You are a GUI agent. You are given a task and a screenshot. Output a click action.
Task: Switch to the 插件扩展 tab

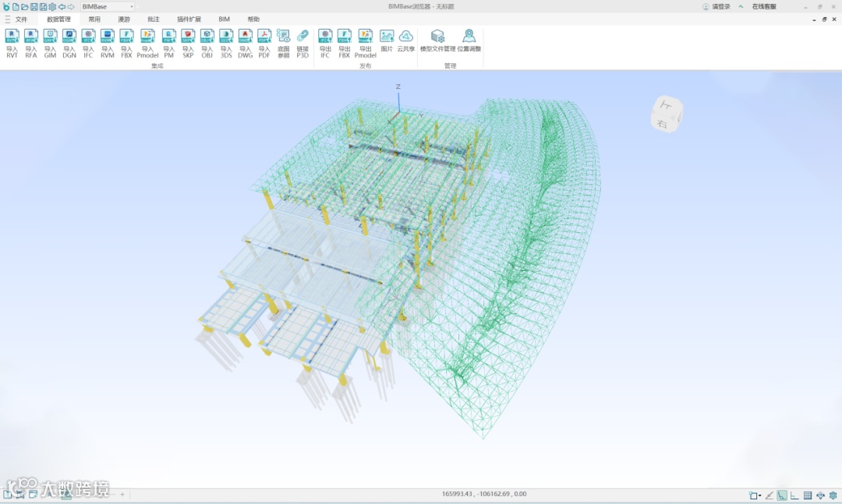click(x=189, y=19)
